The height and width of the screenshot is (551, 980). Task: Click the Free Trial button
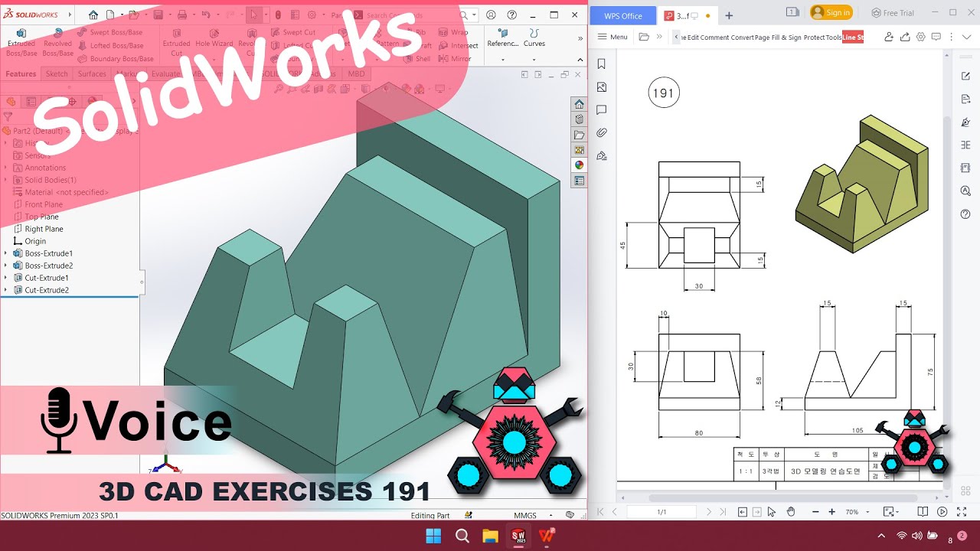(x=893, y=12)
